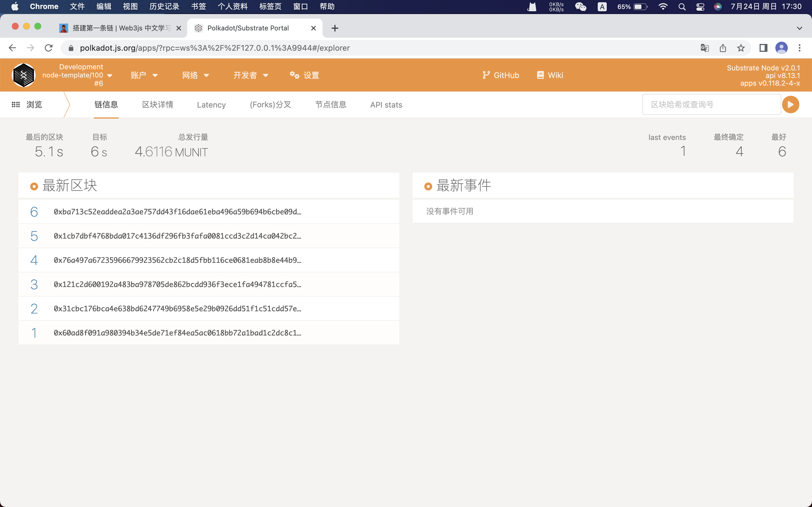812x507 pixels.
Task: Open the node-template network selector
Action: 77,75
